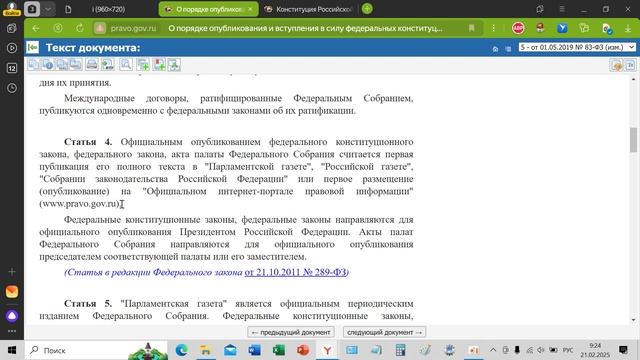Open the browser hamburger menu
640x360 pixels.
(x=562, y=9)
